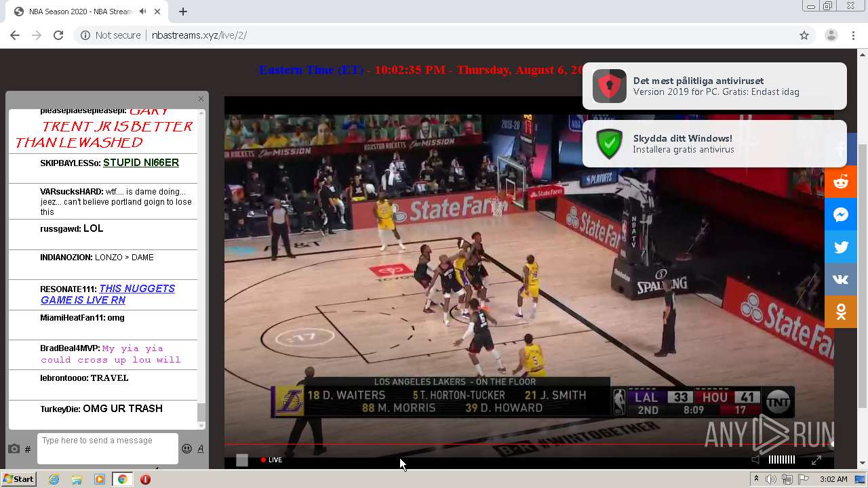
Task: View site info for Not secure
Action: pyautogui.click(x=111, y=35)
